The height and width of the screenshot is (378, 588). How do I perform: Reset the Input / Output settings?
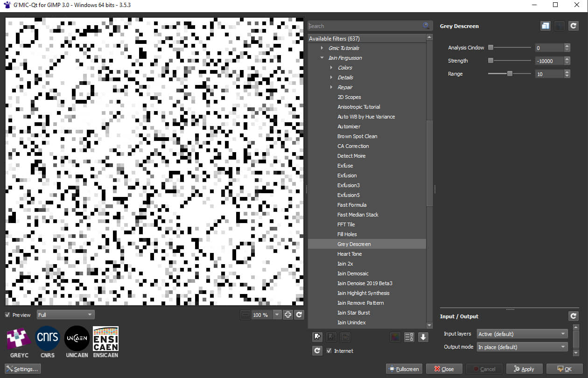[x=574, y=316]
